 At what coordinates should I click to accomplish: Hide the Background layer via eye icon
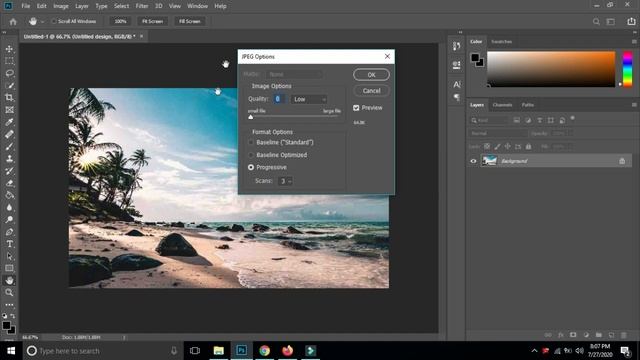click(473, 161)
